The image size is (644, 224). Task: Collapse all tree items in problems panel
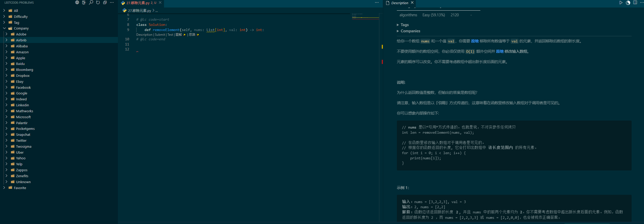(105, 3)
